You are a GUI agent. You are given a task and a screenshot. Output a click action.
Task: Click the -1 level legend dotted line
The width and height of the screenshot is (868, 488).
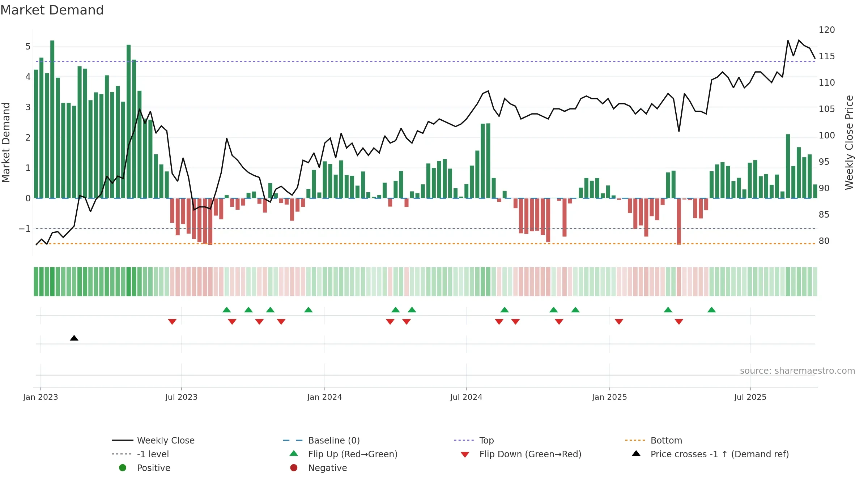[x=122, y=454]
